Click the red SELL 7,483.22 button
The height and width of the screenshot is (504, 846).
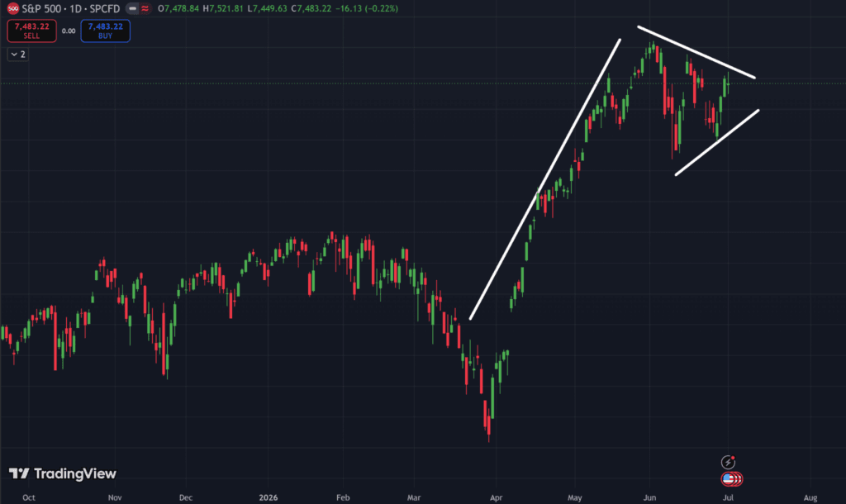tap(32, 31)
